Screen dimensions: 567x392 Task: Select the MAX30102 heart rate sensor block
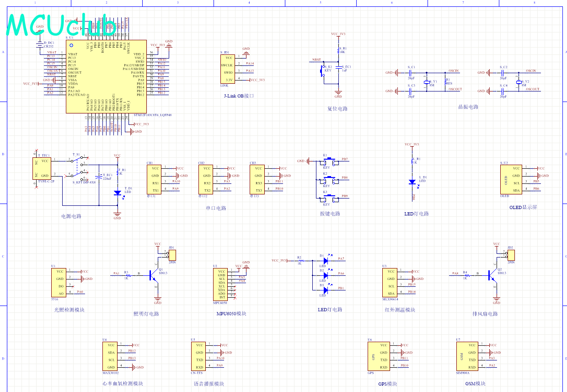[x=110, y=356]
